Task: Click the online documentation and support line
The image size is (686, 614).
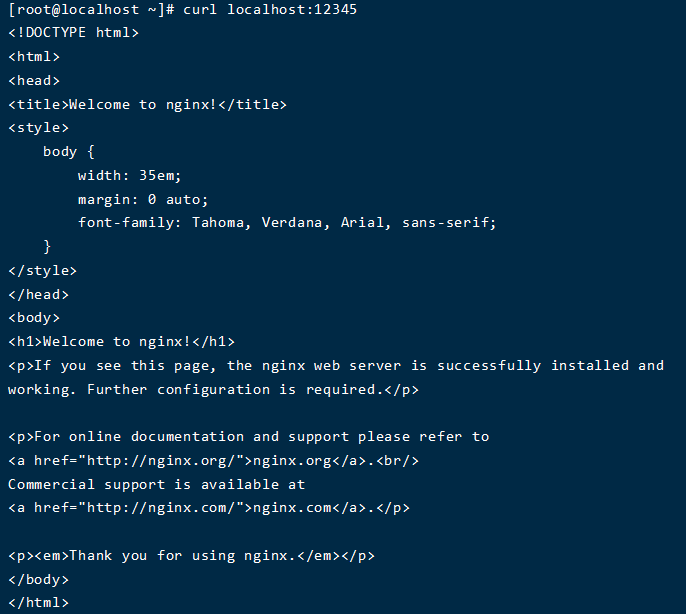Action: pyautogui.click(x=248, y=436)
